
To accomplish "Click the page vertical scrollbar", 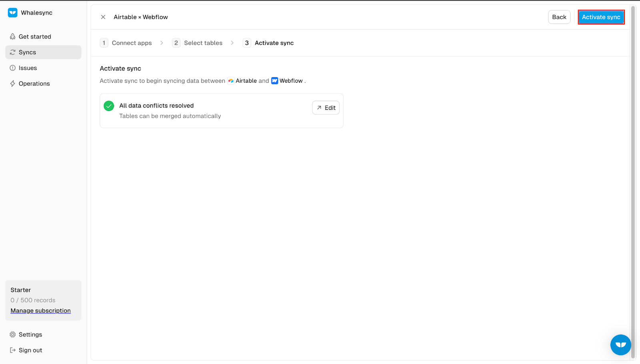I will (x=633, y=182).
